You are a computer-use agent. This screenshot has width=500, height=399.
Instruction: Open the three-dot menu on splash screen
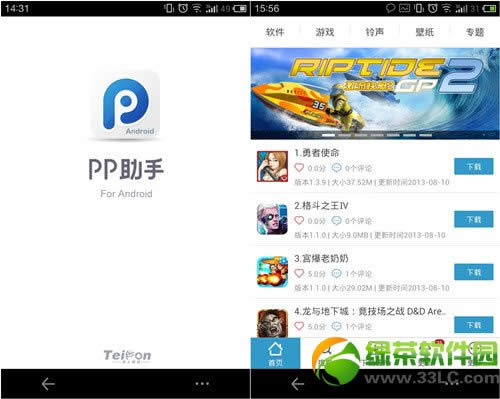202,384
